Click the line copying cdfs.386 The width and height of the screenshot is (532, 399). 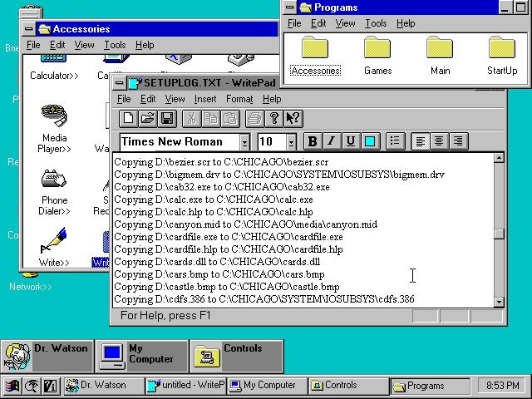click(264, 299)
